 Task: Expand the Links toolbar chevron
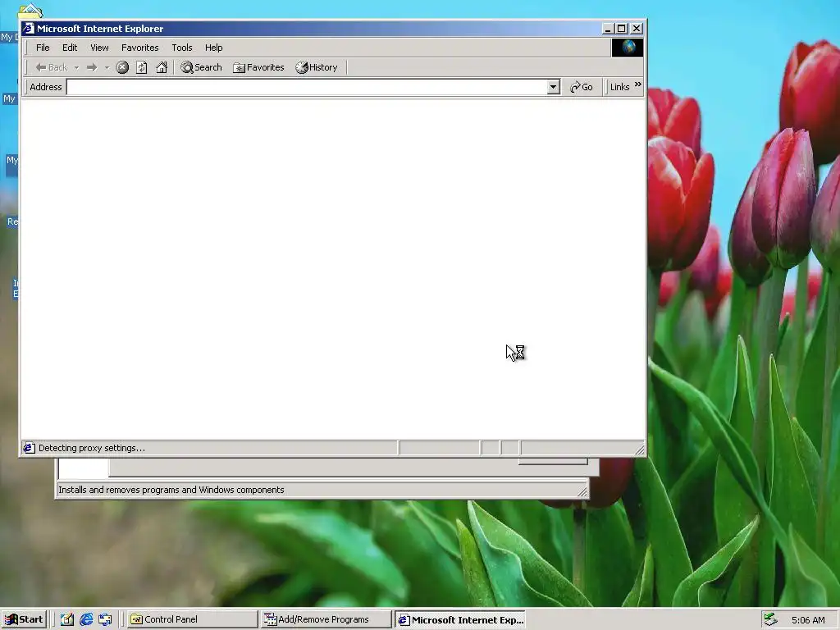click(x=637, y=84)
